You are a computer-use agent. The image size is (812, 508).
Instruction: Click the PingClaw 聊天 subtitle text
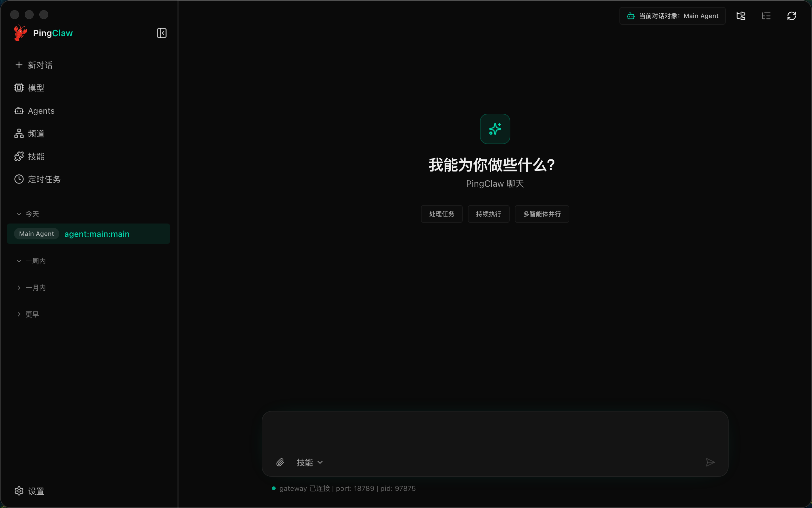point(495,184)
